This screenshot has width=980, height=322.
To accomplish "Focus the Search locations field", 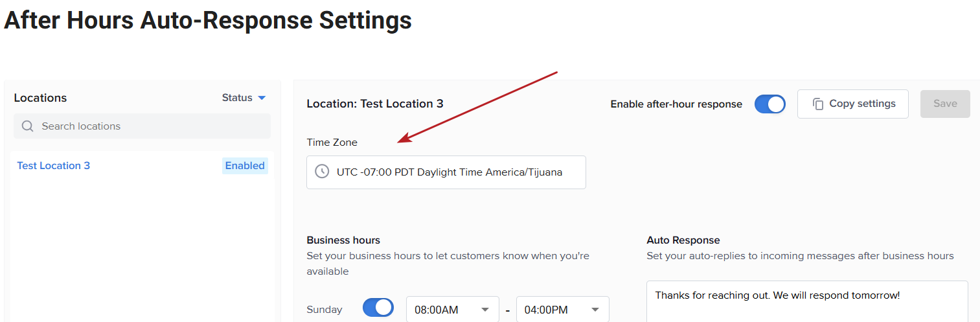I will tap(142, 126).
